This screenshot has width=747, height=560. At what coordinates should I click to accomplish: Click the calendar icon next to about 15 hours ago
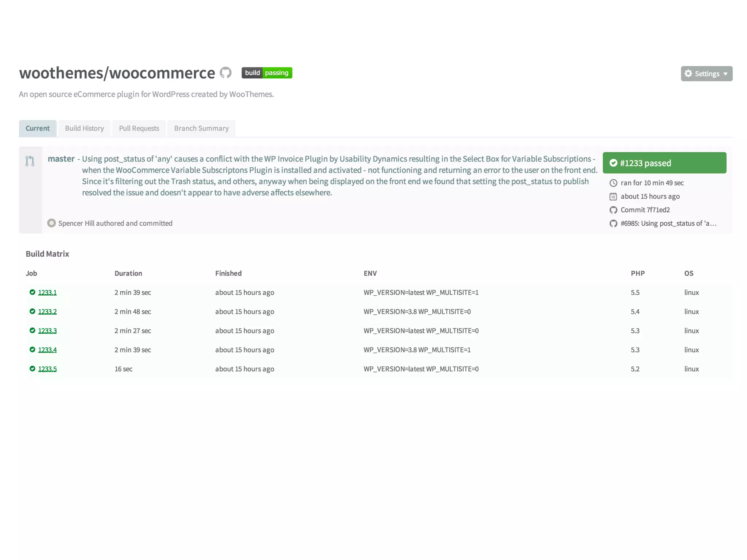pyautogui.click(x=613, y=197)
